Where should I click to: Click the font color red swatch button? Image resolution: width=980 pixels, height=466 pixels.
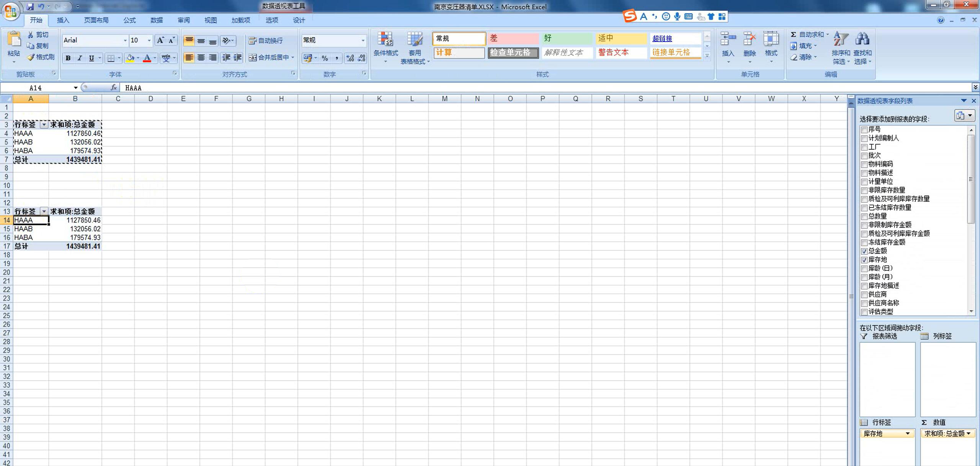pos(147,58)
